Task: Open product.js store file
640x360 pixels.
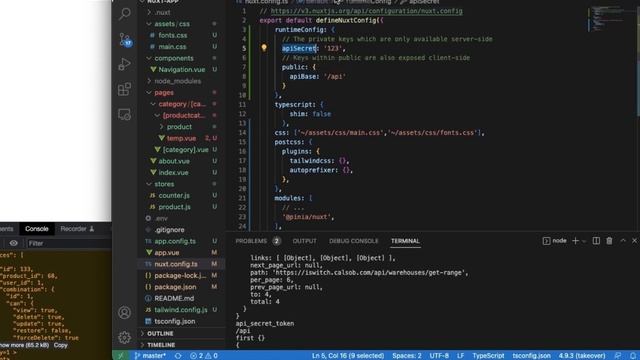Action: [174, 207]
